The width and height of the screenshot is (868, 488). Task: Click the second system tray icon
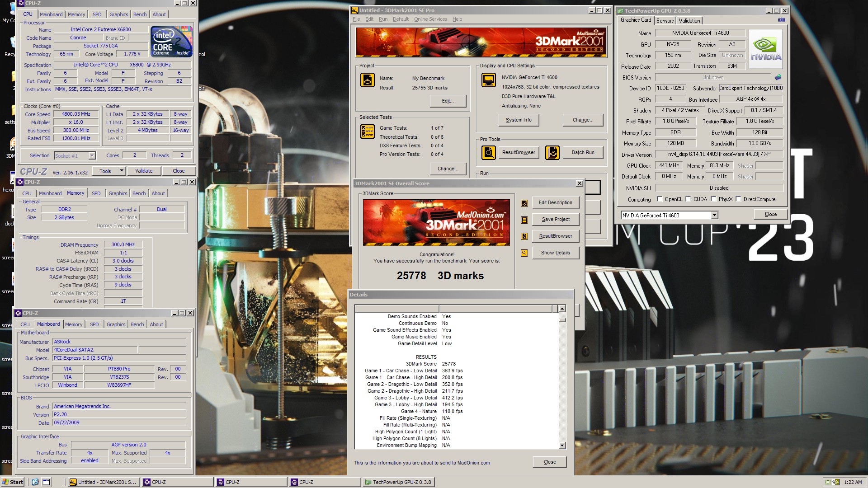836,482
